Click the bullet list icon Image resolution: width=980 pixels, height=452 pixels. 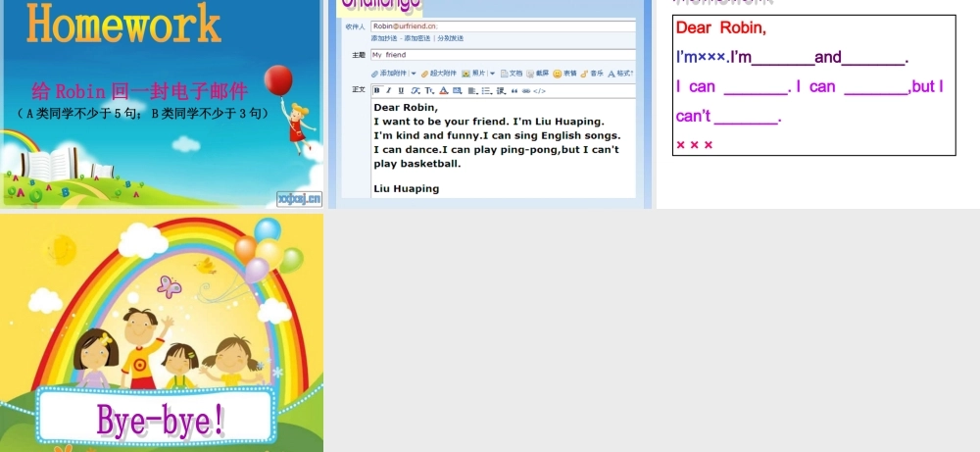click(487, 91)
